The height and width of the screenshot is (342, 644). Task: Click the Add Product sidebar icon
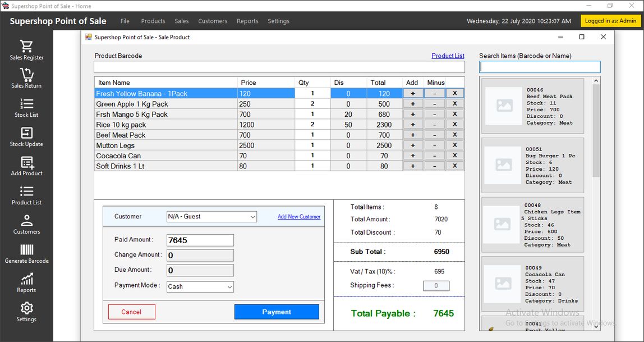click(x=26, y=163)
